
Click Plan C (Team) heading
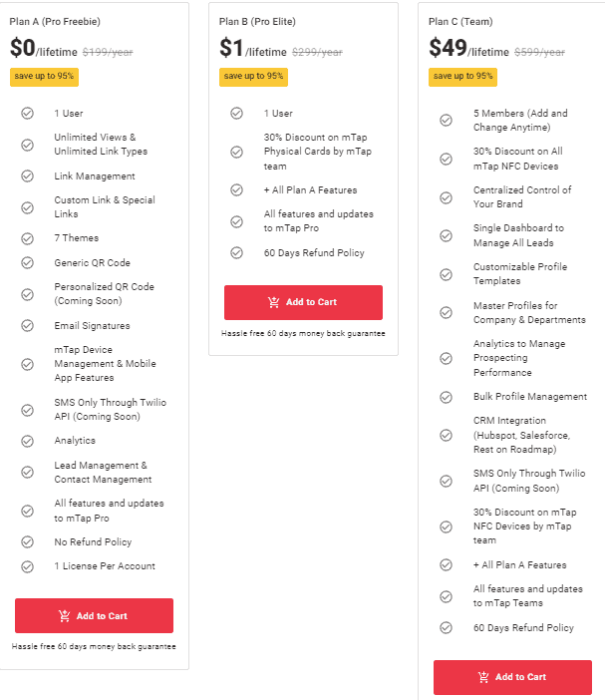tap(460, 21)
